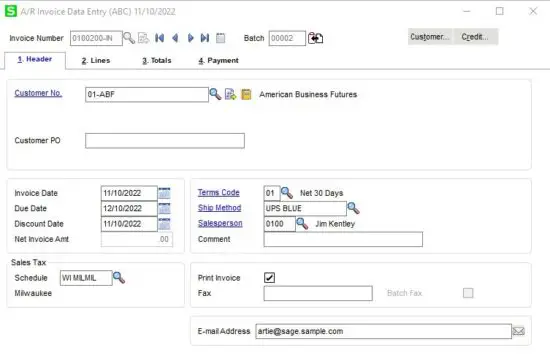Click the Salesperson field showing 0100
Viewport: 550px width, 361px height.
280,224
